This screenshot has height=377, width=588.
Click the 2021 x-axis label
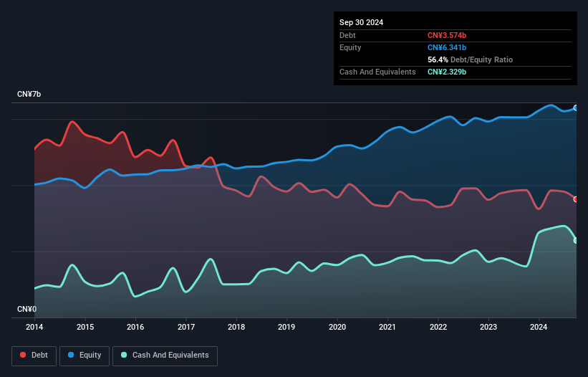coord(387,327)
